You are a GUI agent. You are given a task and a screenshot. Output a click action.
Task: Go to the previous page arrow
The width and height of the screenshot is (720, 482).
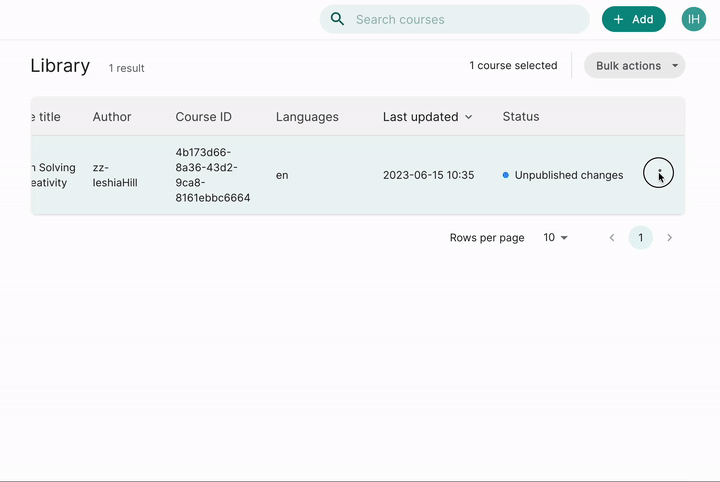click(x=612, y=238)
